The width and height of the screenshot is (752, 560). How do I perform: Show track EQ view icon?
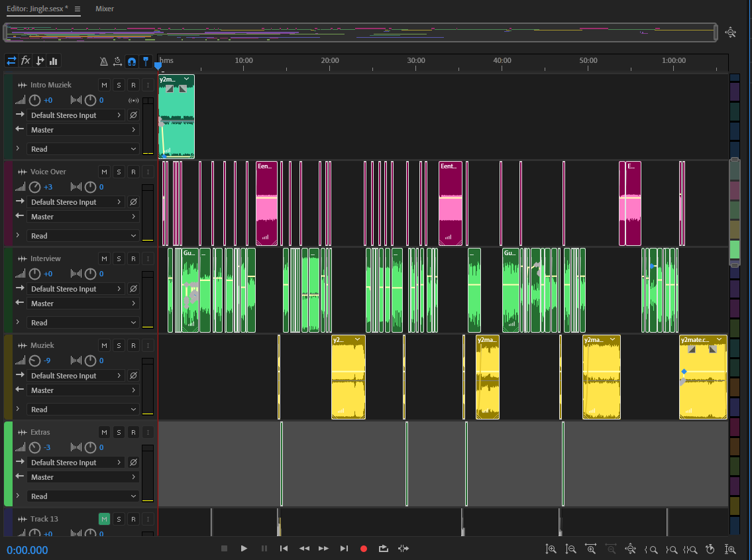[x=53, y=61]
